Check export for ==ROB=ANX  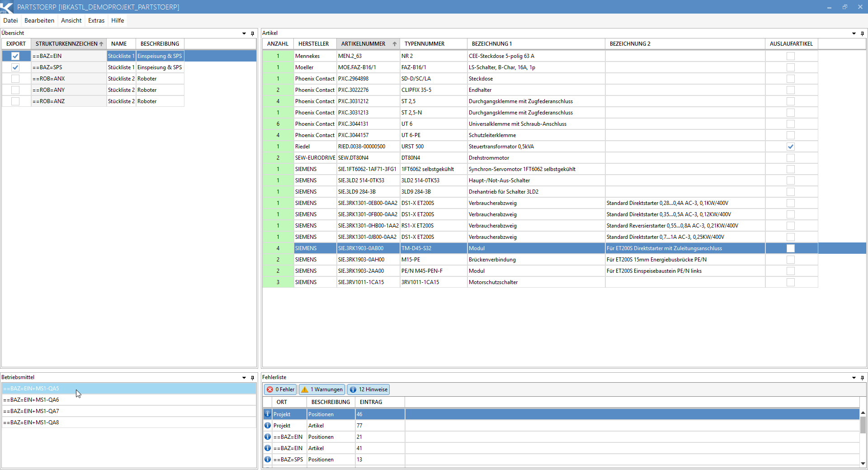point(15,79)
